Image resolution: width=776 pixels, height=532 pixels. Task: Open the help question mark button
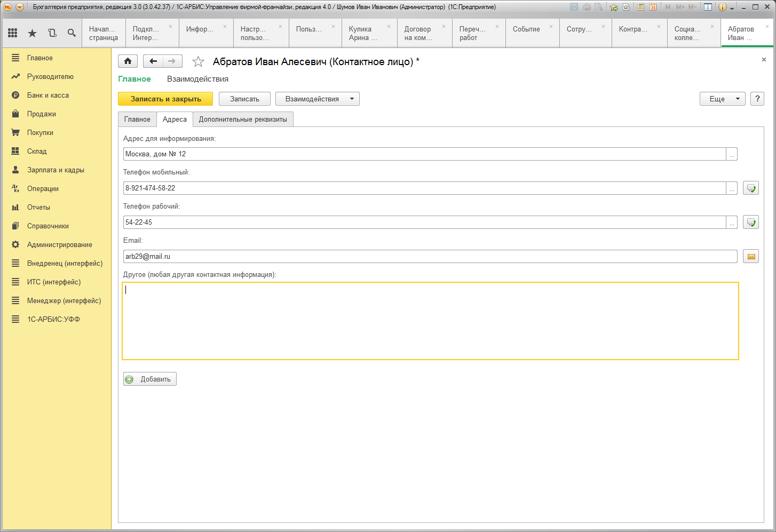tap(757, 99)
